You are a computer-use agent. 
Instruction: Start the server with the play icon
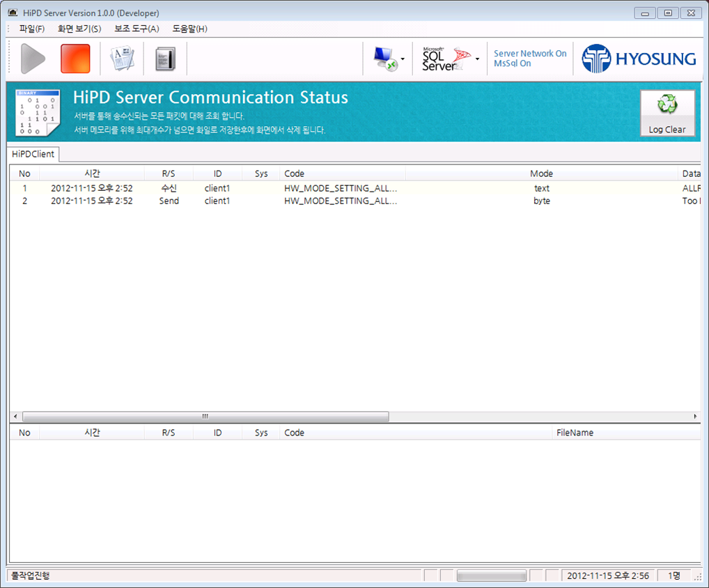(x=33, y=59)
